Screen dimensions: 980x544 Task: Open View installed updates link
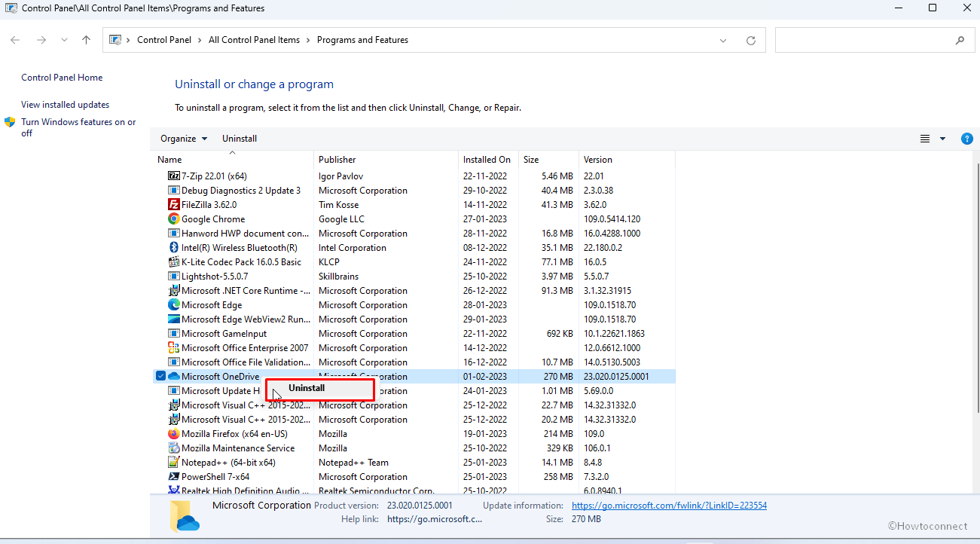66,105
